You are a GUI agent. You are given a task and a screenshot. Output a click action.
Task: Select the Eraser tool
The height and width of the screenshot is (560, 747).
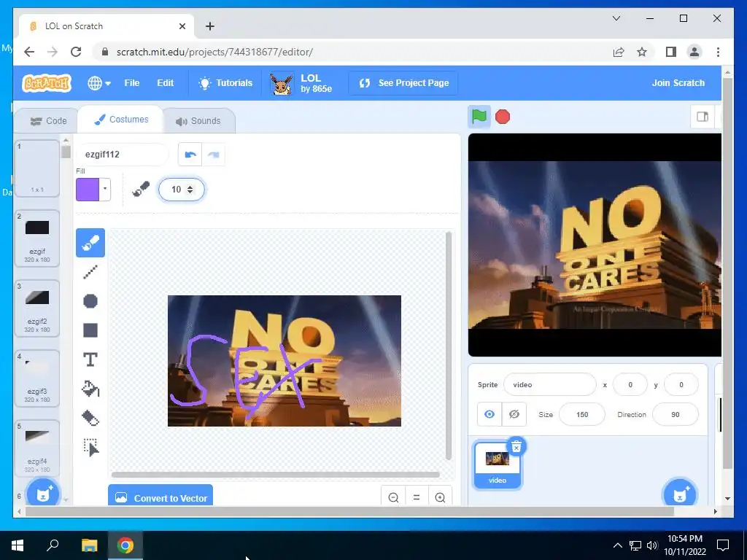90,418
